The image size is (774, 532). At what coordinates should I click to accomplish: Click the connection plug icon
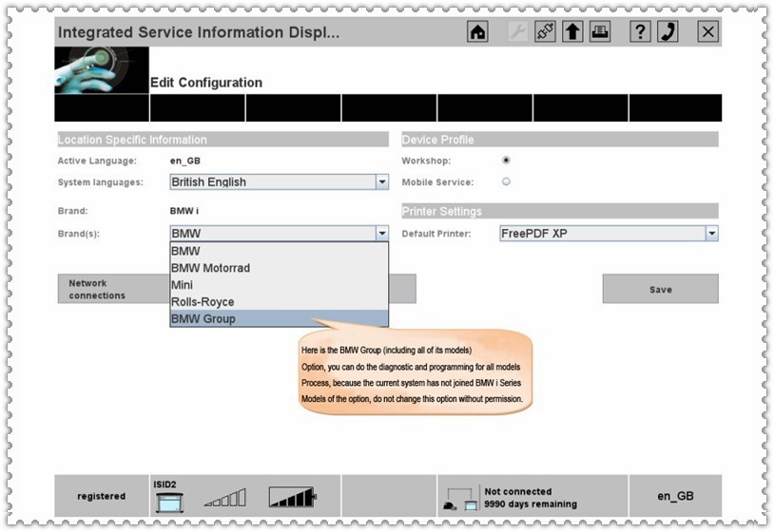point(546,32)
